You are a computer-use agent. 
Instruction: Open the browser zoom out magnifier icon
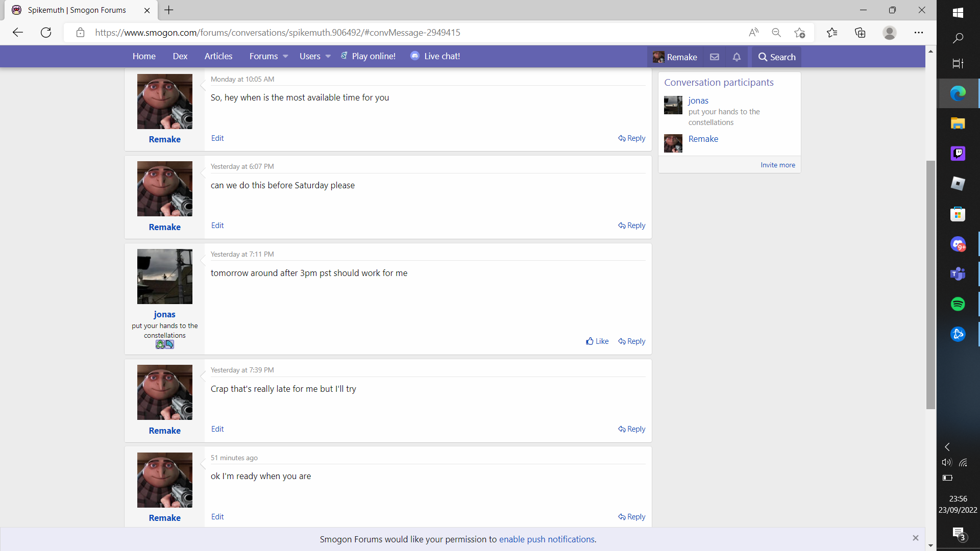click(776, 33)
